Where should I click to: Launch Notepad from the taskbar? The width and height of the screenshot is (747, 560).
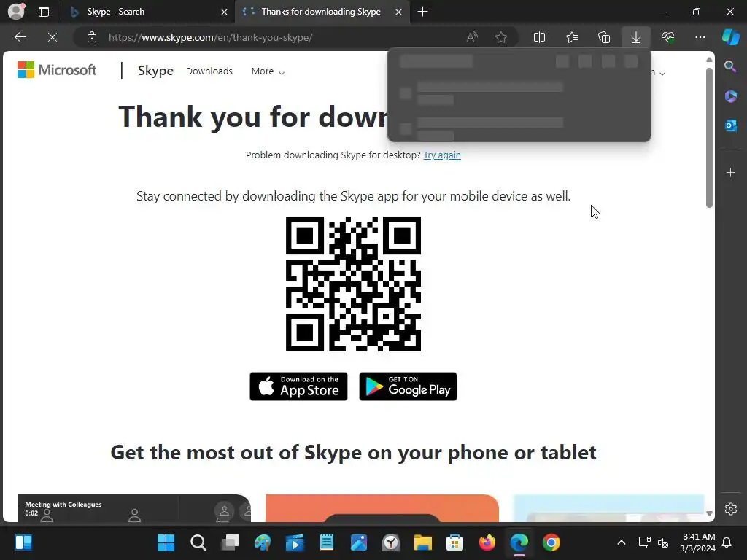click(327, 542)
